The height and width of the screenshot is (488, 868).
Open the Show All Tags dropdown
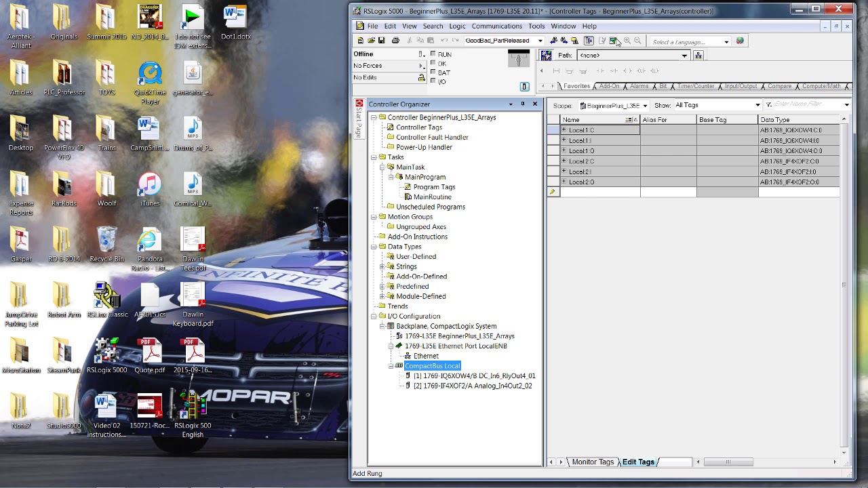click(x=757, y=105)
